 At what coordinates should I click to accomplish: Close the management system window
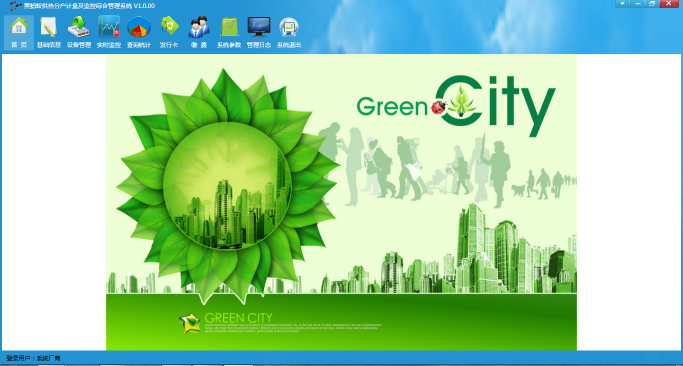tap(669, 3)
